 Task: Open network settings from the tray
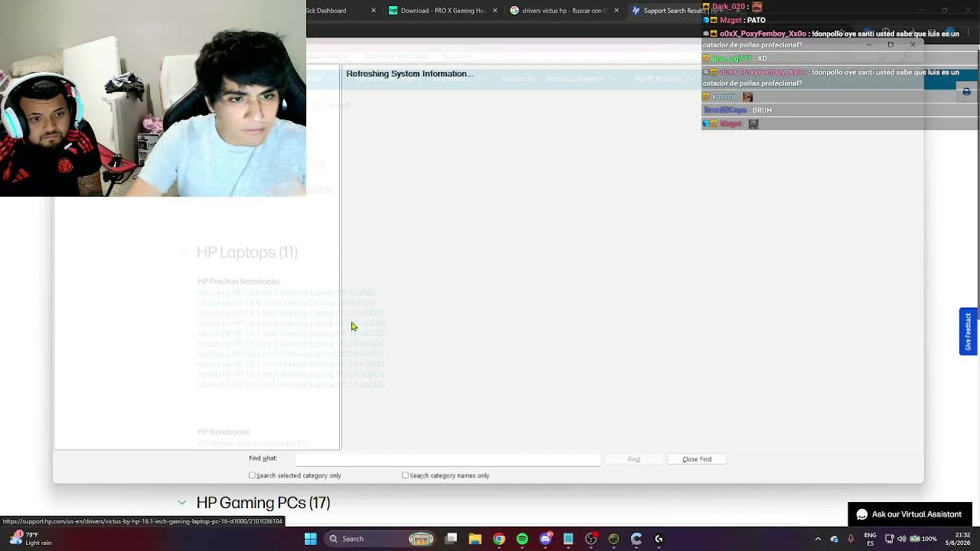tap(889, 539)
